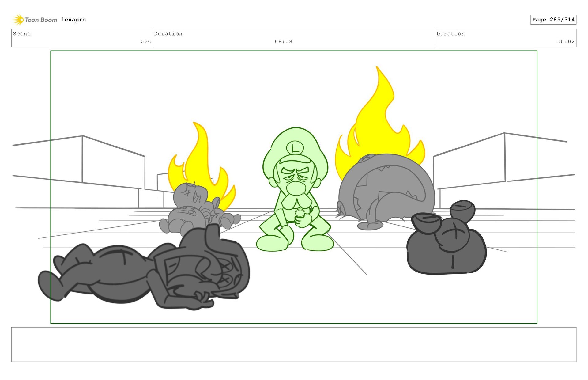Click the panel duration value '00:02'
The height and width of the screenshot is (380, 588).
click(566, 41)
